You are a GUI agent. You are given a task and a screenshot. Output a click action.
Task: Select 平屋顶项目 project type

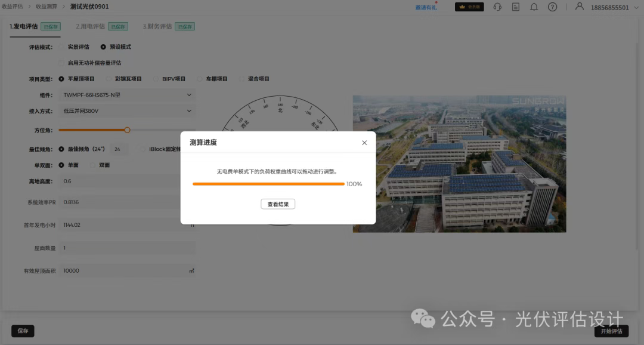coord(61,79)
